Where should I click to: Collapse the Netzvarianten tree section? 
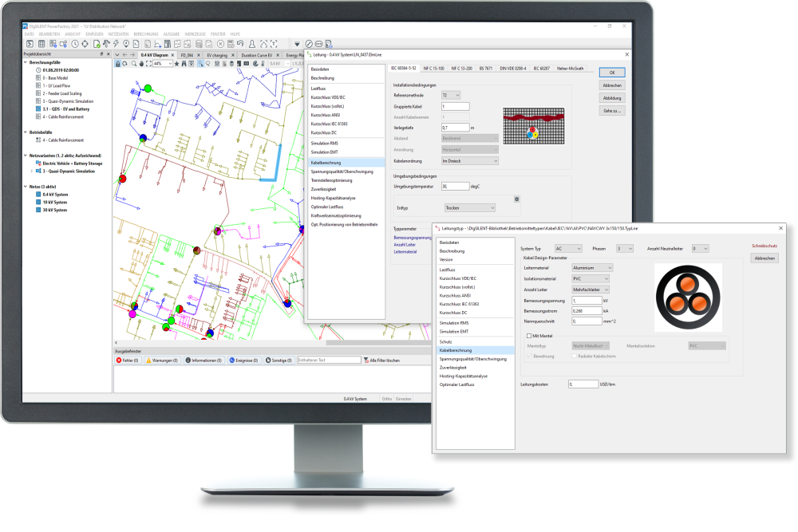point(26,155)
